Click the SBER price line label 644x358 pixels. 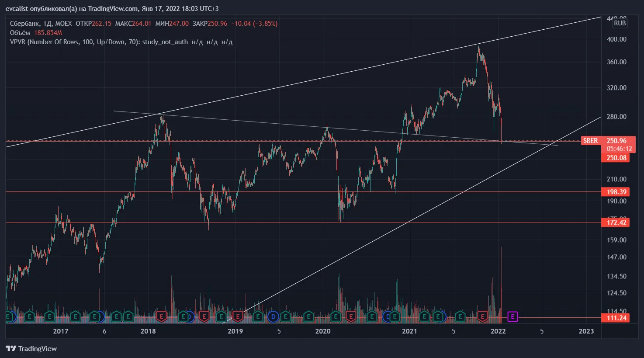point(590,141)
